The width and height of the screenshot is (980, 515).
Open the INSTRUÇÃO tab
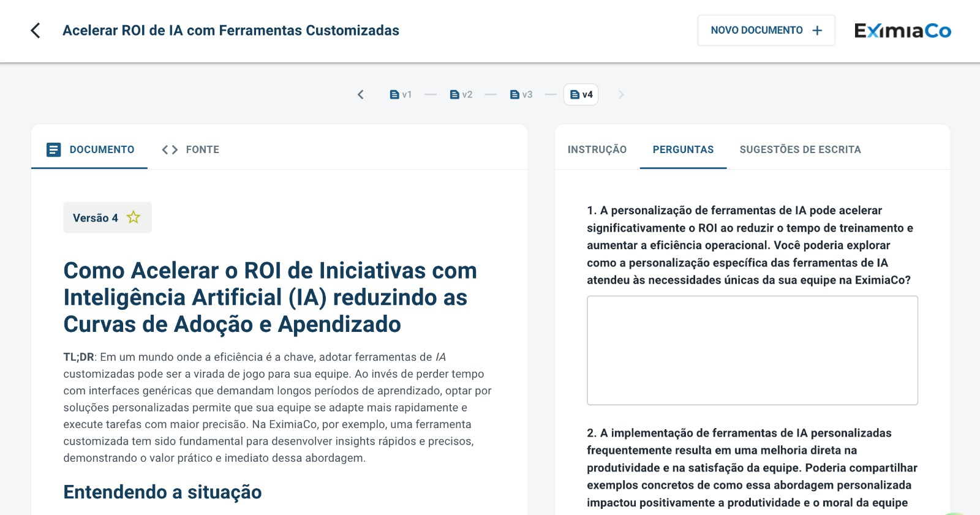597,149
